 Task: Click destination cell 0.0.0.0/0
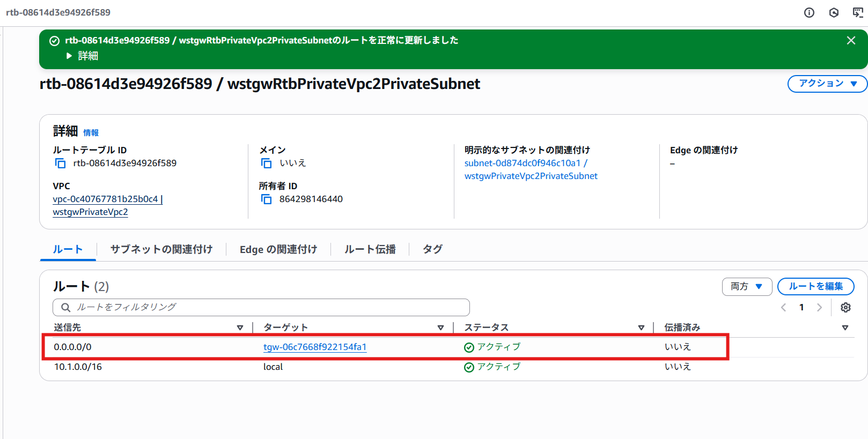pos(73,347)
